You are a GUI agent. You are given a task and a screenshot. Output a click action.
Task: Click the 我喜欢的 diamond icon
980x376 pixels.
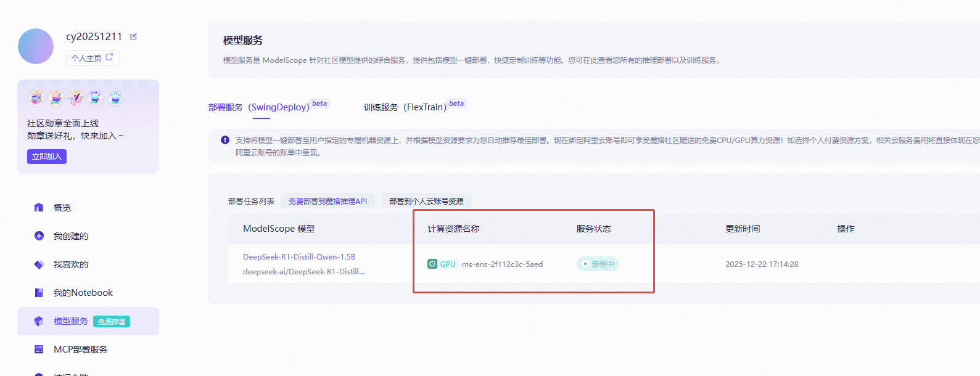click(x=39, y=264)
